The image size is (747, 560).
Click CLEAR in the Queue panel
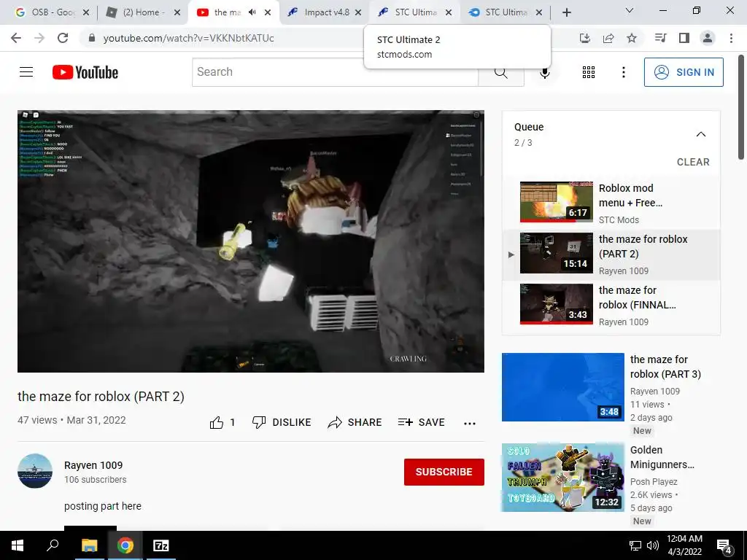click(x=693, y=162)
